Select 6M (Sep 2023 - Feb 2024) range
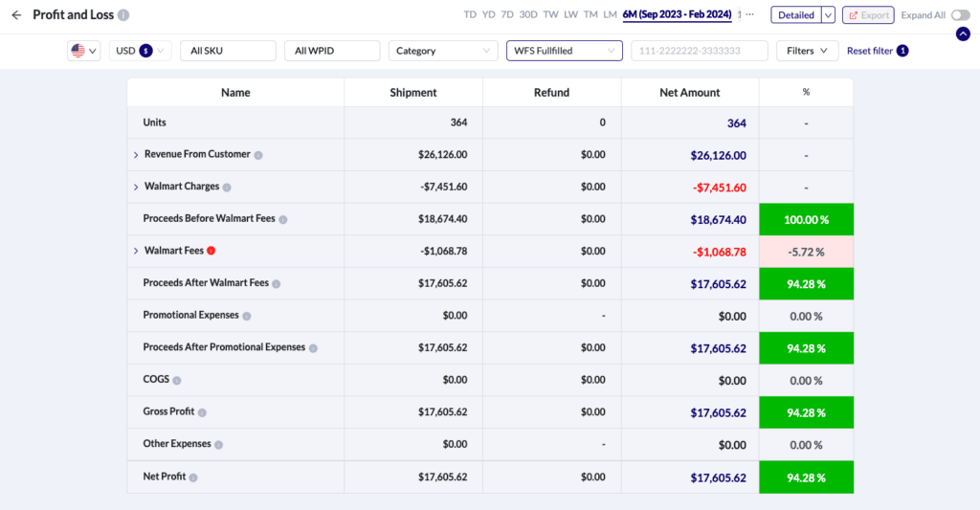The height and width of the screenshot is (510, 980). 677,14
